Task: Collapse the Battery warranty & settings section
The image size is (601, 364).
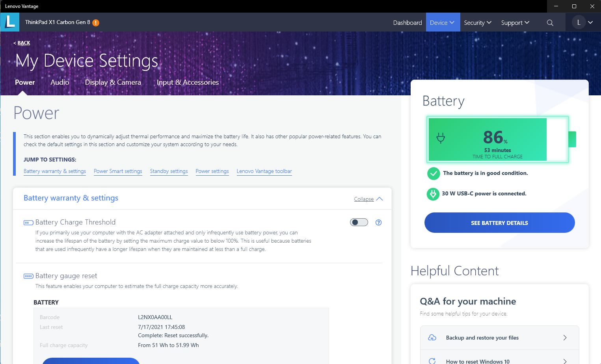Action: tap(368, 199)
